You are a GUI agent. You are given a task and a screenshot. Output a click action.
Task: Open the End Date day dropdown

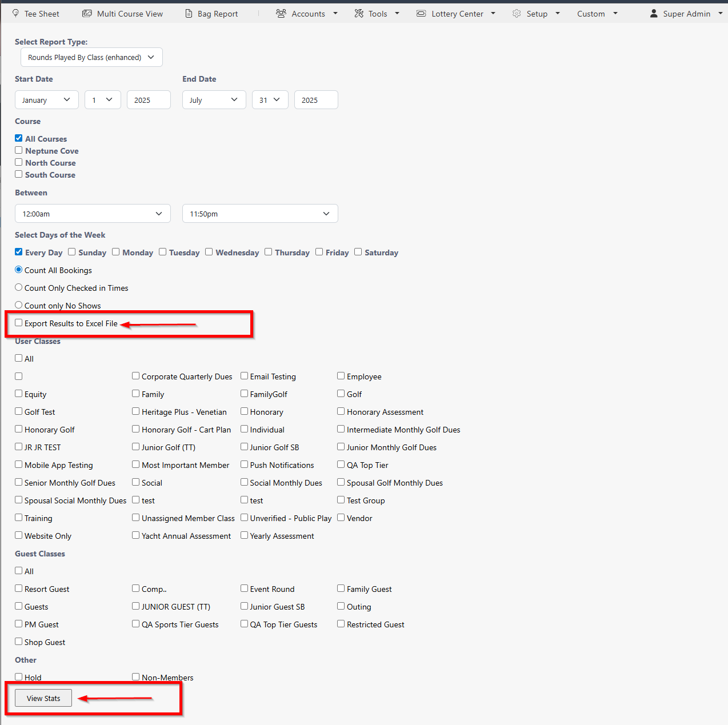[x=270, y=100]
